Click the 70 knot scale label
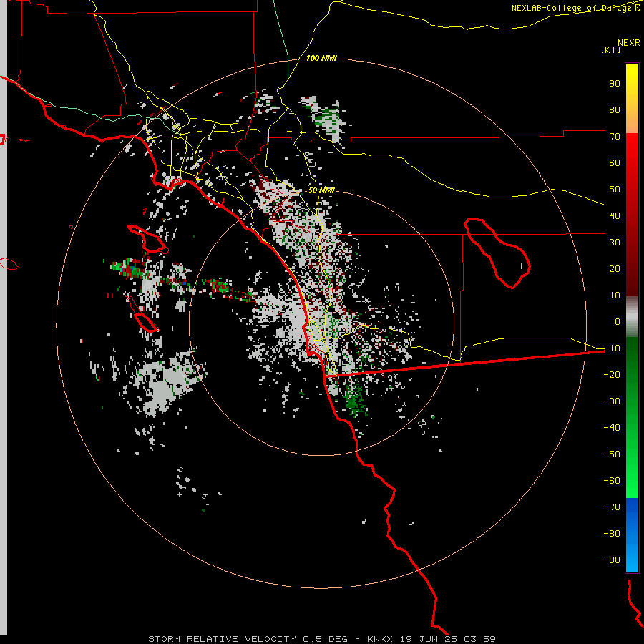This screenshot has height=644, width=644. click(615, 137)
